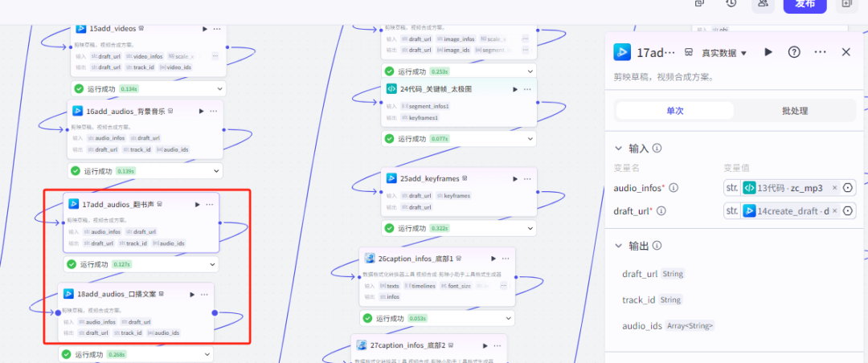868x363 pixels.
Task: Run the 17add_audios_翻书声 node
Action: tap(197, 205)
